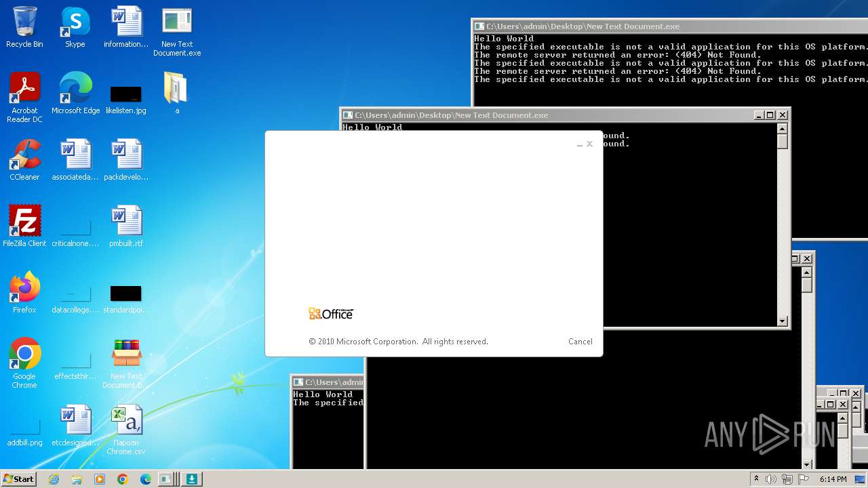Screen dimensions: 868x488
Task: Select the criticalnone file icon
Action: pyautogui.click(x=75, y=232)
